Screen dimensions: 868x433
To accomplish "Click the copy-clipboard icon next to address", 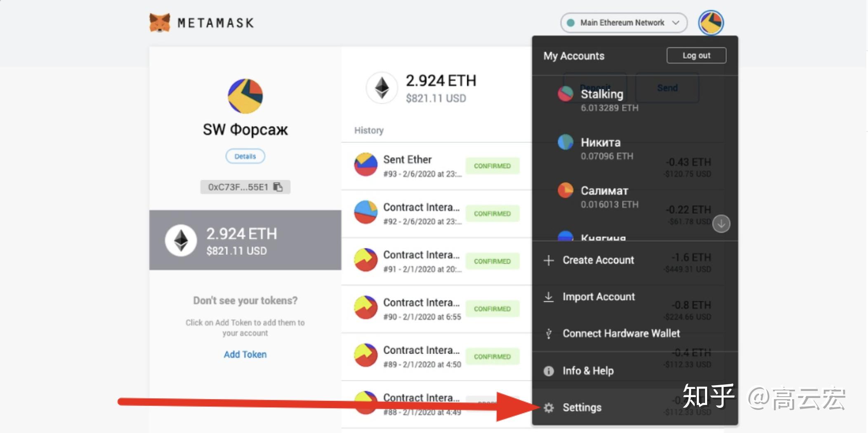I will tap(278, 187).
